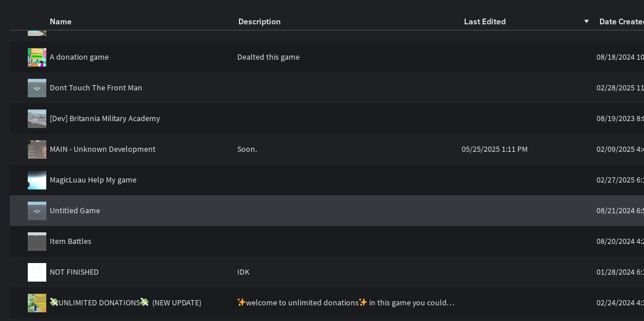Open the MagicLuau Help My game thumbnail
Image resolution: width=644 pixels, height=321 pixels.
(37, 180)
